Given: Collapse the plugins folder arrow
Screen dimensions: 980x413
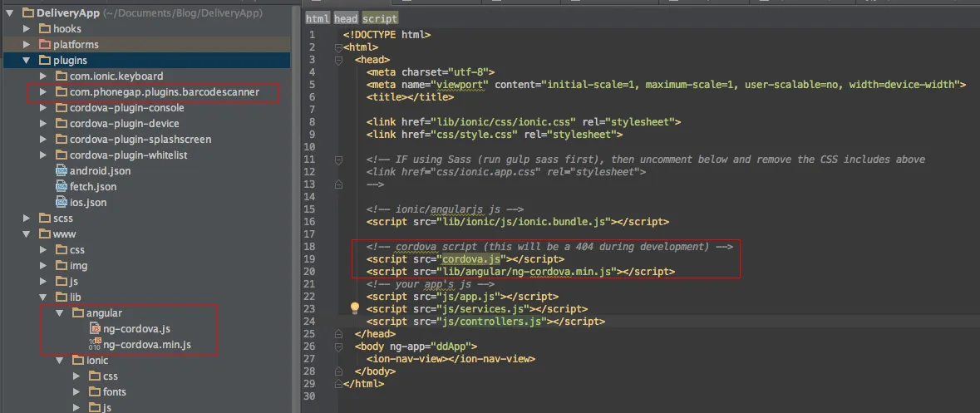Looking at the screenshot, I should click(27, 61).
